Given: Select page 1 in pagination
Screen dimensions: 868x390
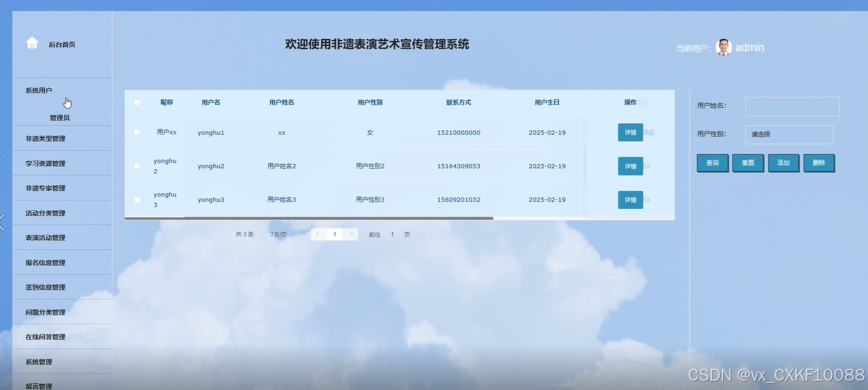Looking at the screenshot, I should pos(335,234).
